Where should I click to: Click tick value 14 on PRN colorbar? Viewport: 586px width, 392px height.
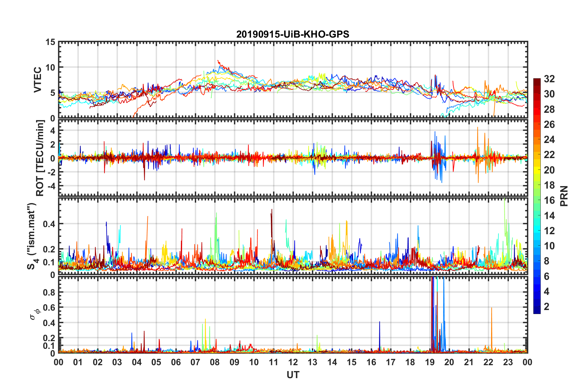click(549, 216)
